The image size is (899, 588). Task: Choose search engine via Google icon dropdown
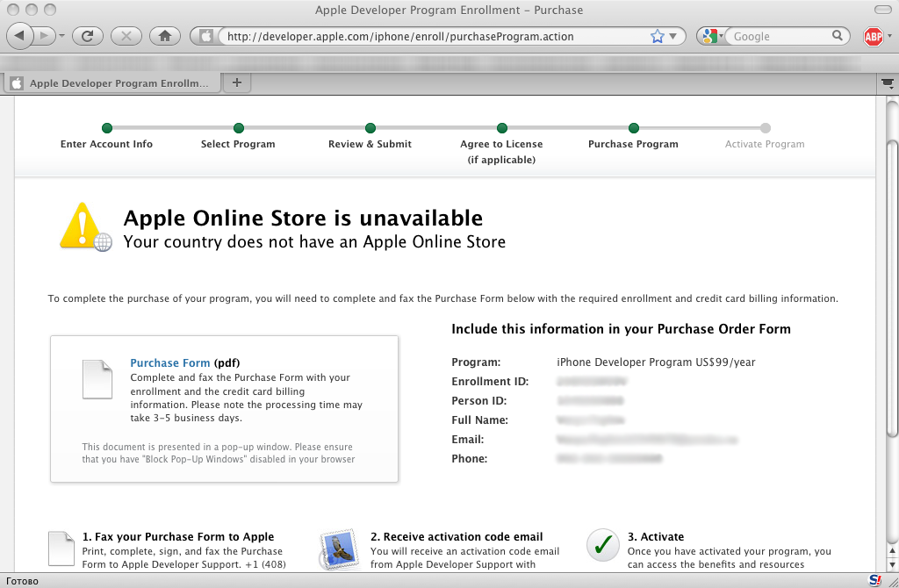(x=712, y=36)
